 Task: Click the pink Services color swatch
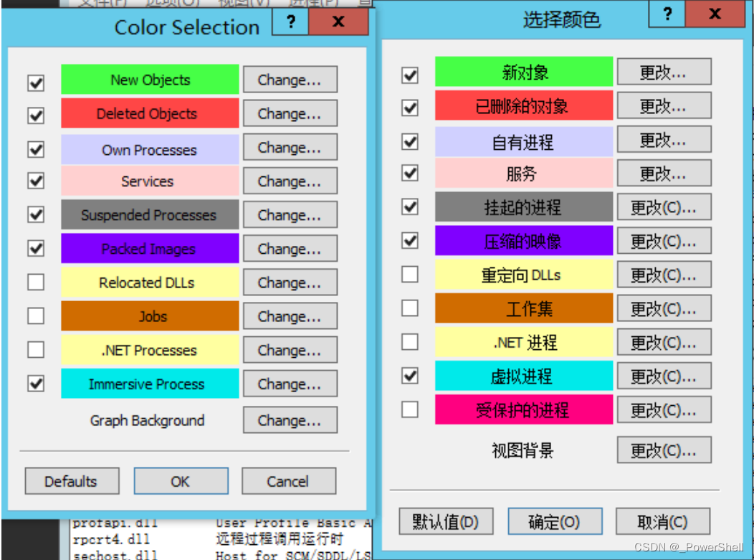[150, 181]
